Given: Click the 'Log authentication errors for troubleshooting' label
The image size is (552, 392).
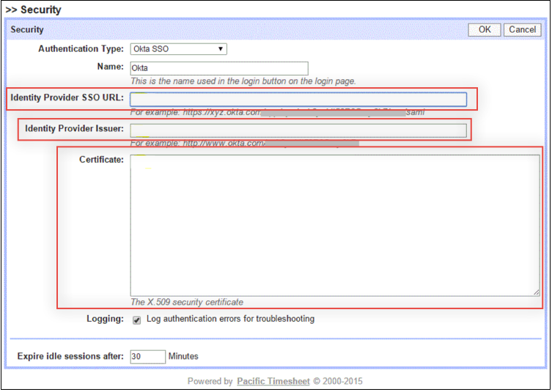Looking at the screenshot, I should (230, 319).
